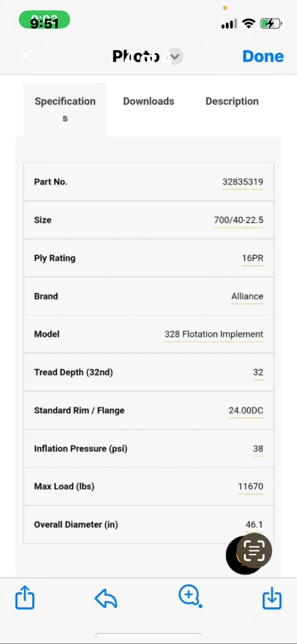This screenshot has width=297, height=644.
Task: Tap the cellular signal bars
Action: click(x=229, y=24)
